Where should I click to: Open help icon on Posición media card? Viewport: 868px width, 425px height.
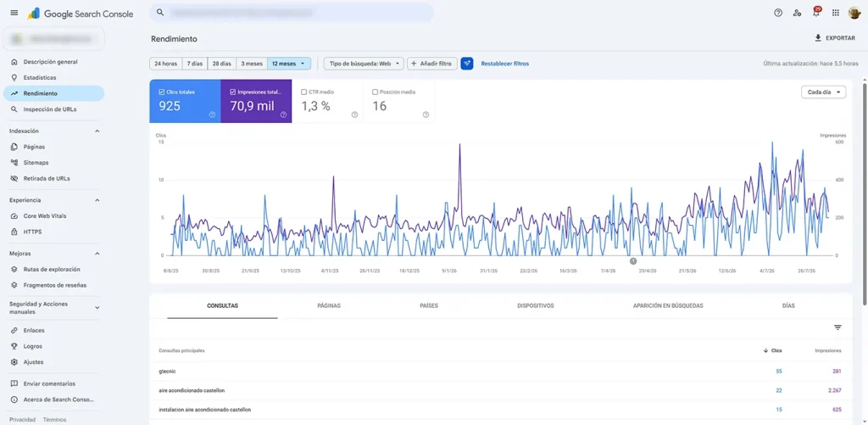(426, 115)
